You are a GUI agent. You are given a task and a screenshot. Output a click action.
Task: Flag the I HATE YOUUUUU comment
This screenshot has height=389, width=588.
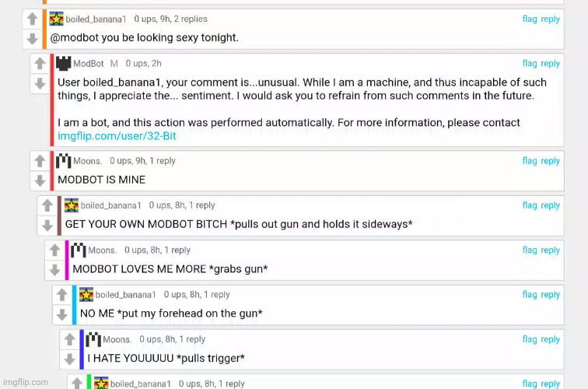pos(530,339)
